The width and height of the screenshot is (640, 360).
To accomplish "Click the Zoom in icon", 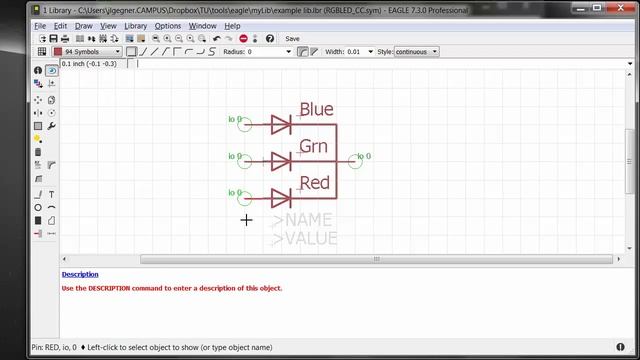I will click(167, 39).
